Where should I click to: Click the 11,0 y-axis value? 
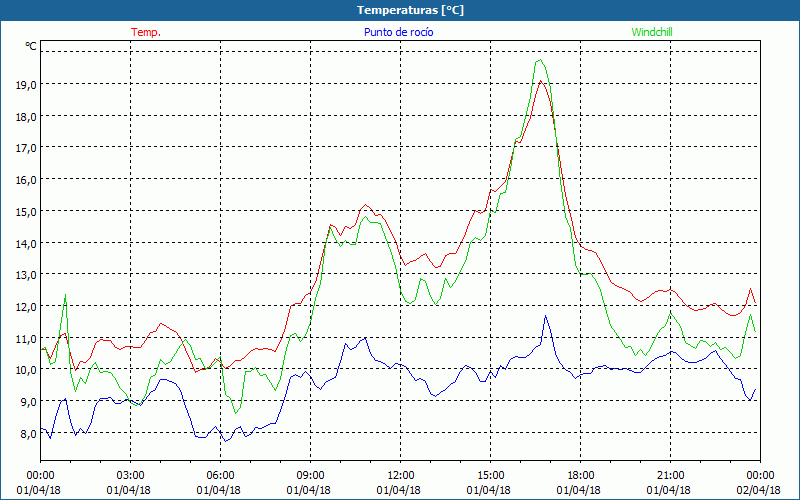[x=26, y=338]
